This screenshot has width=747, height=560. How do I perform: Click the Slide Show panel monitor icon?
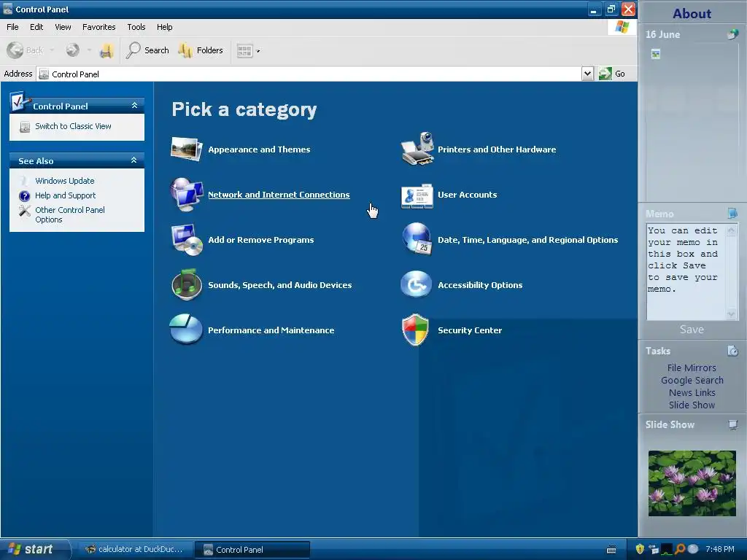[x=732, y=424]
